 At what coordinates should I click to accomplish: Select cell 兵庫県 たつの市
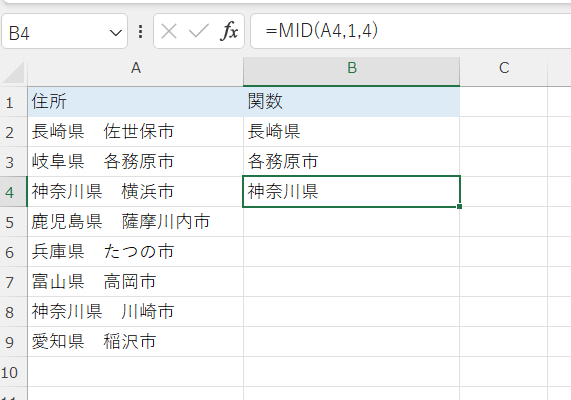coord(135,252)
